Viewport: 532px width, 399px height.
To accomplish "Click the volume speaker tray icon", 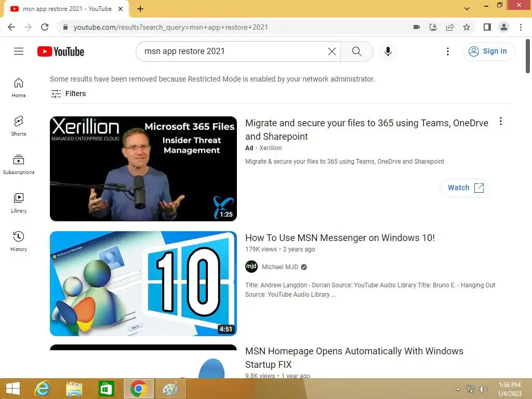I will (x=483, y=389).
